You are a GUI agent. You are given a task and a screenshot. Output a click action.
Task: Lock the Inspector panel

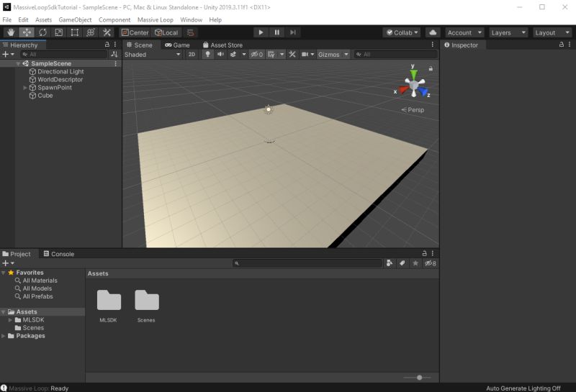[x=562, y=45]
